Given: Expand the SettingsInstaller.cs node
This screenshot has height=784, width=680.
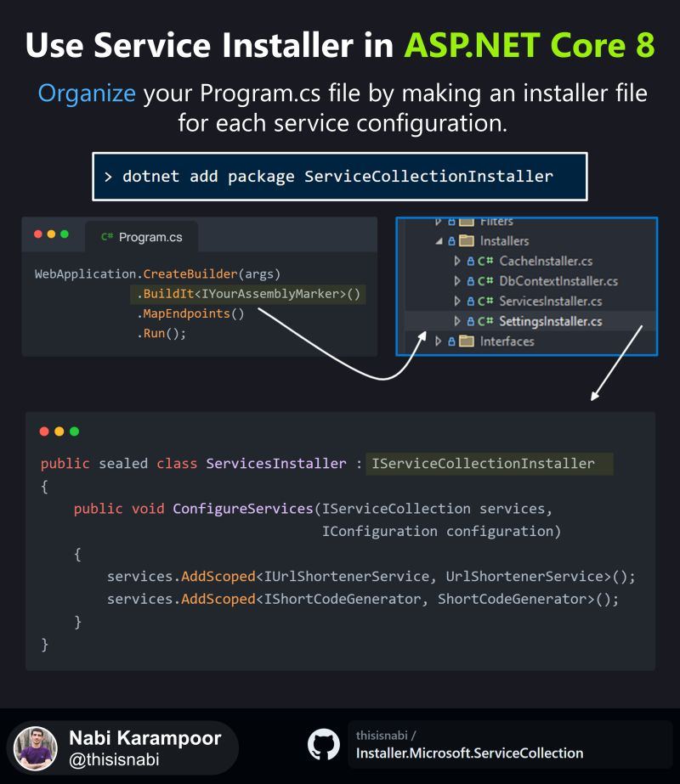Looking at the screenshot, I should pyautogui.click(x=456, y=321).
